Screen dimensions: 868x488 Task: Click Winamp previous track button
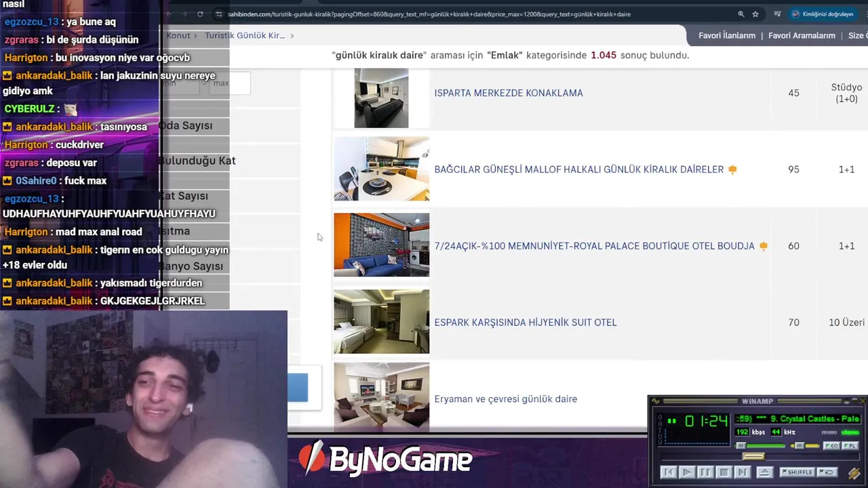point(669,472)
